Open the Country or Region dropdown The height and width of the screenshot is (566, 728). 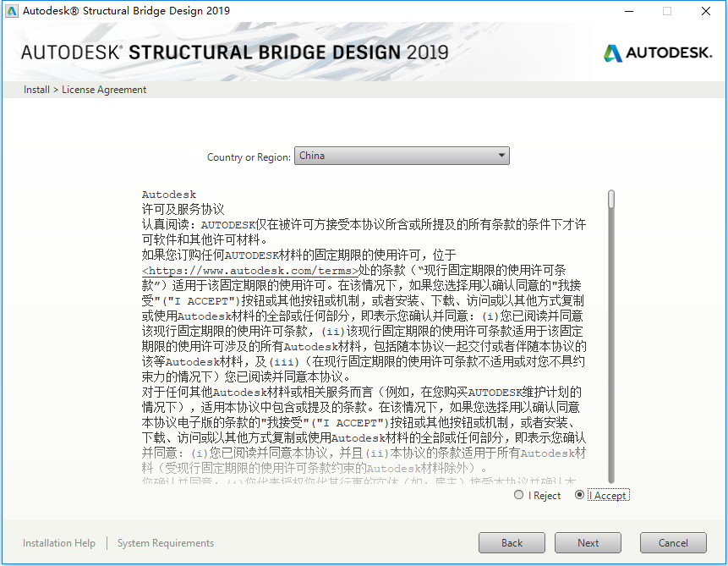coord(402,156)
